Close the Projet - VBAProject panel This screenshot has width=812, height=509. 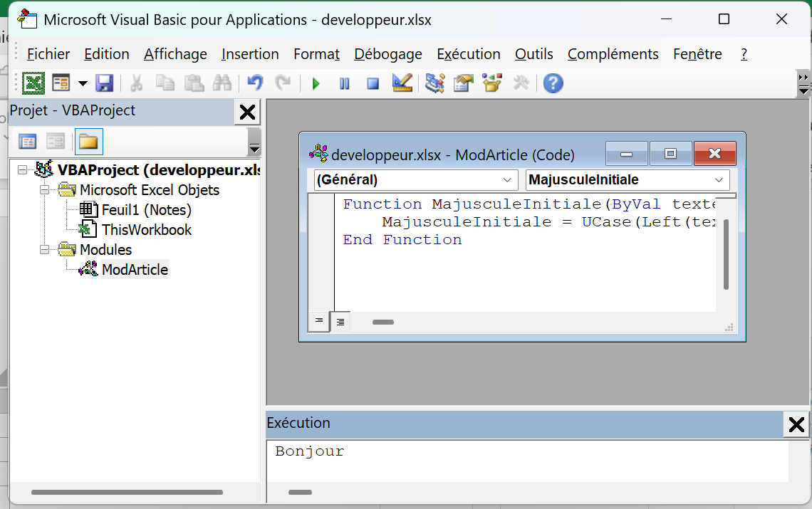[247, 112]
